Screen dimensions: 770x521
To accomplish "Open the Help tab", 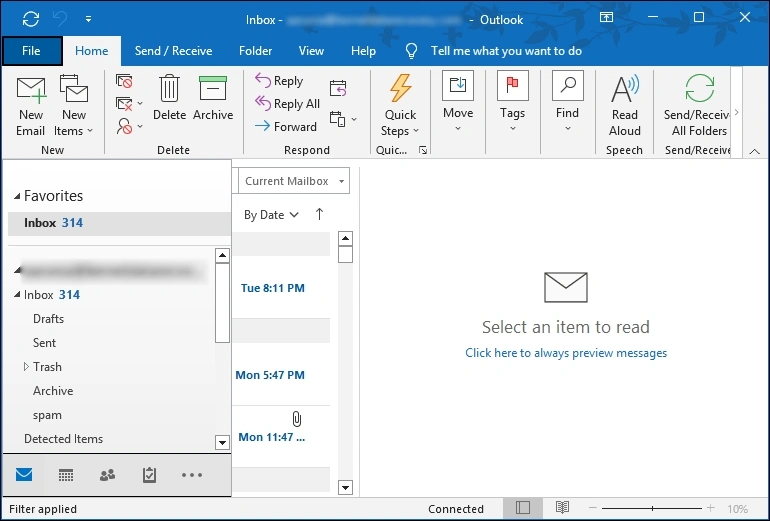I will [363, 51].
